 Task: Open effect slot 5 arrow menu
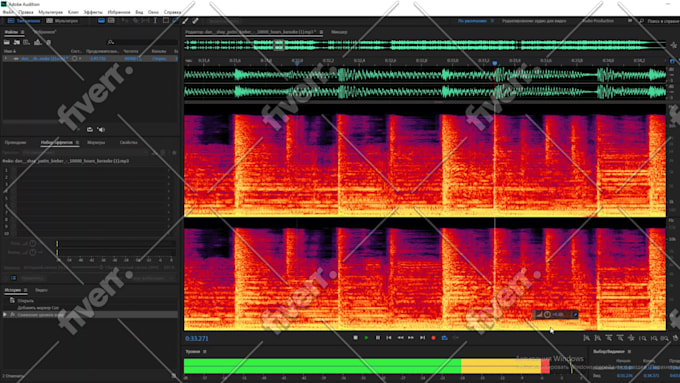tap(169, 198)
